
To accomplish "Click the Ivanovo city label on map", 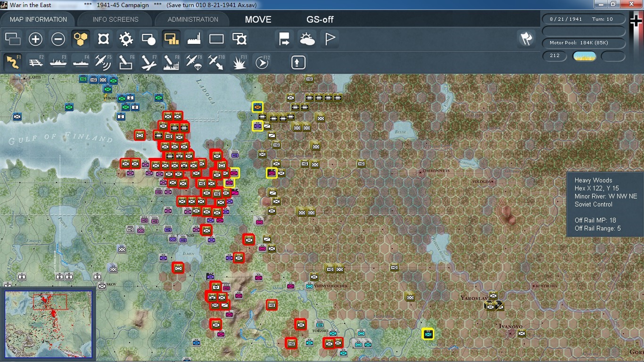I will pos(511,326).
